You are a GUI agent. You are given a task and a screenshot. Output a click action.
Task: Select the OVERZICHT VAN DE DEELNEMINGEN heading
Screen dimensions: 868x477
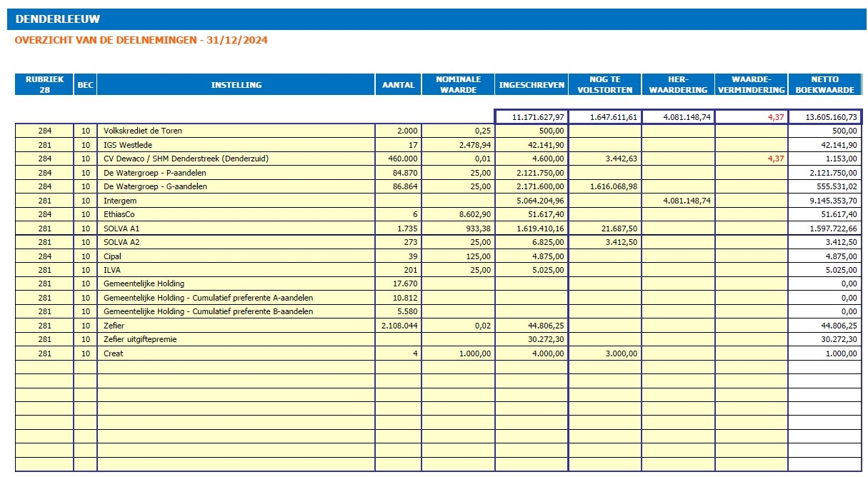point(141,41)
